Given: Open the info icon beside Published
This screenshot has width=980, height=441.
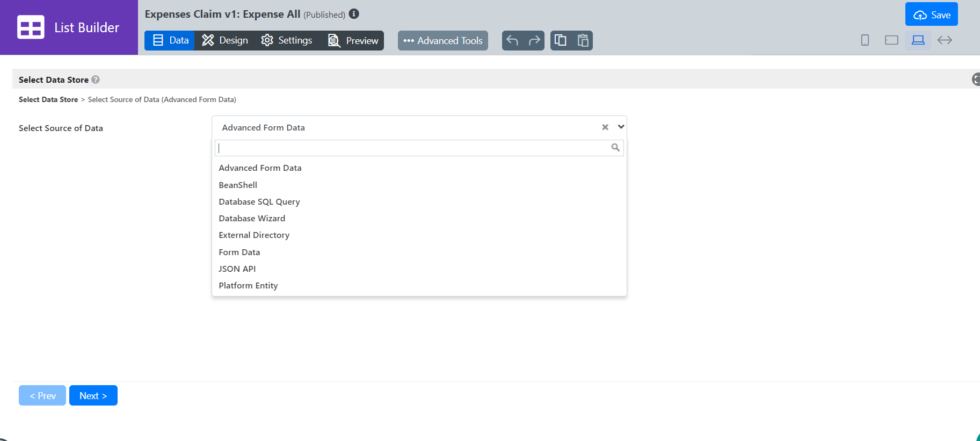Looking at the screenshot, I should (x=354, y=14).
